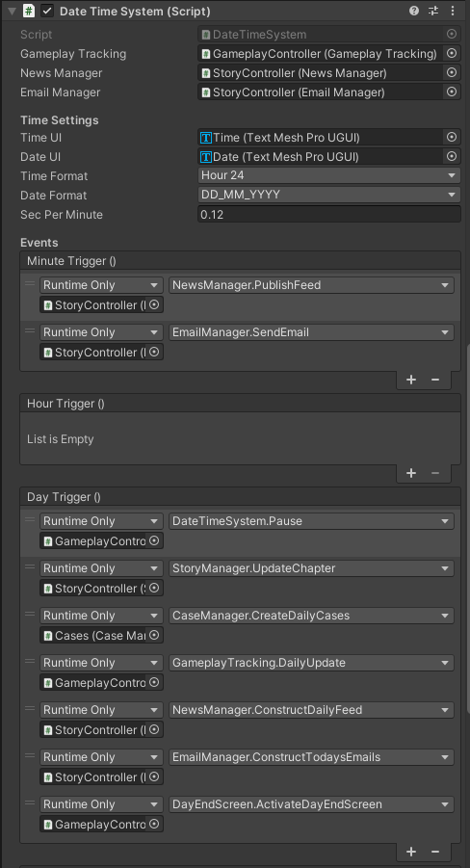The height and width of the screenshot is (868, 470).
Task: Open the three-dot component context menu
Action: pos(453,11)
